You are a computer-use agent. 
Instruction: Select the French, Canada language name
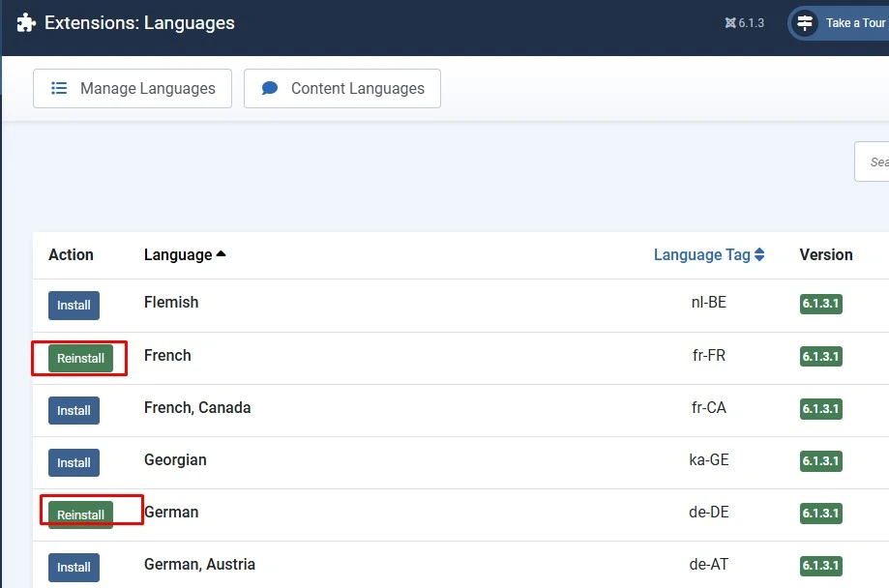click(197, 408)
